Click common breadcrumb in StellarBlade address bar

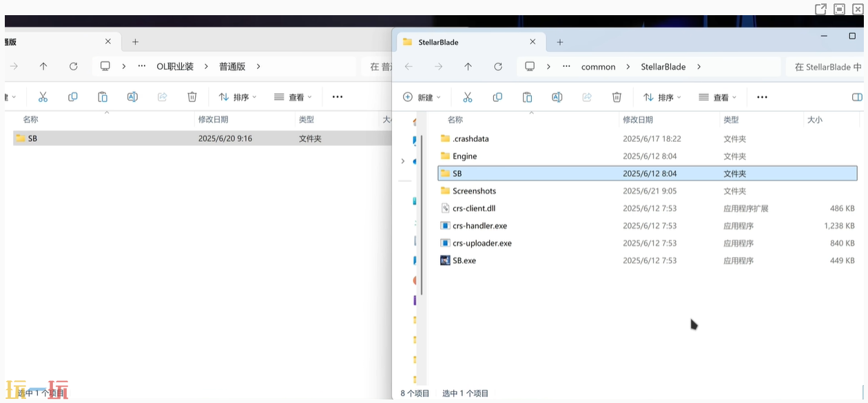598,67
